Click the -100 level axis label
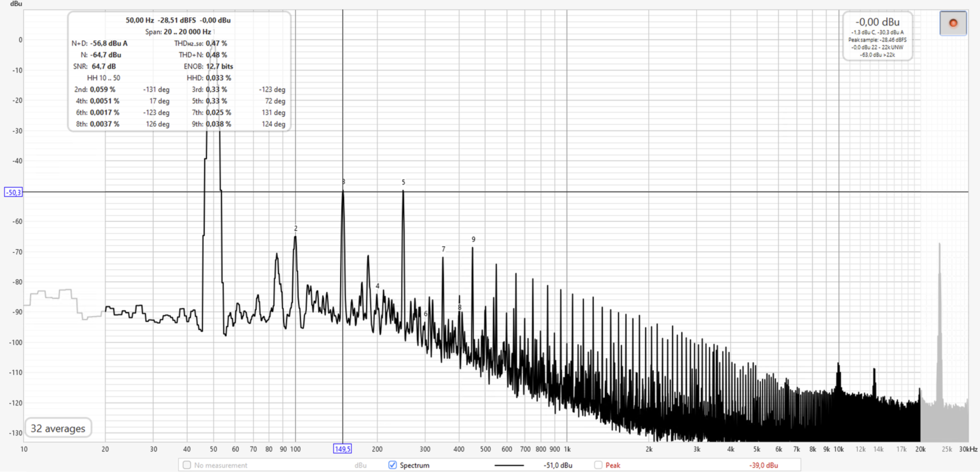Viewport: 980px width, 472px height. (15, 342)
